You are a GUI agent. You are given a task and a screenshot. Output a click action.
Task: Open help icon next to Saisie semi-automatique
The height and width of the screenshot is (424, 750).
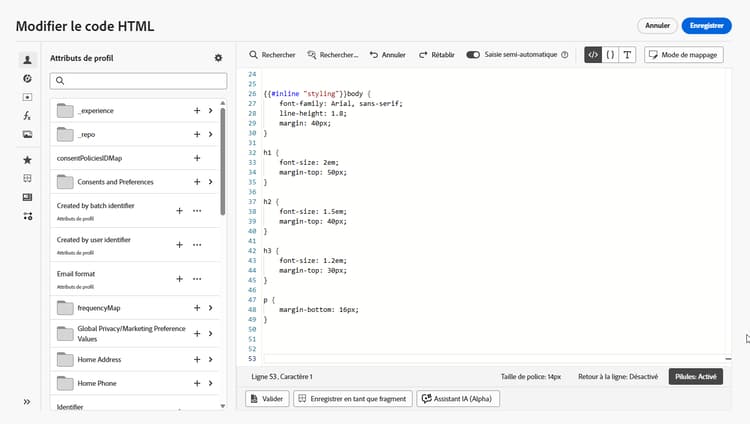point(564,55)
